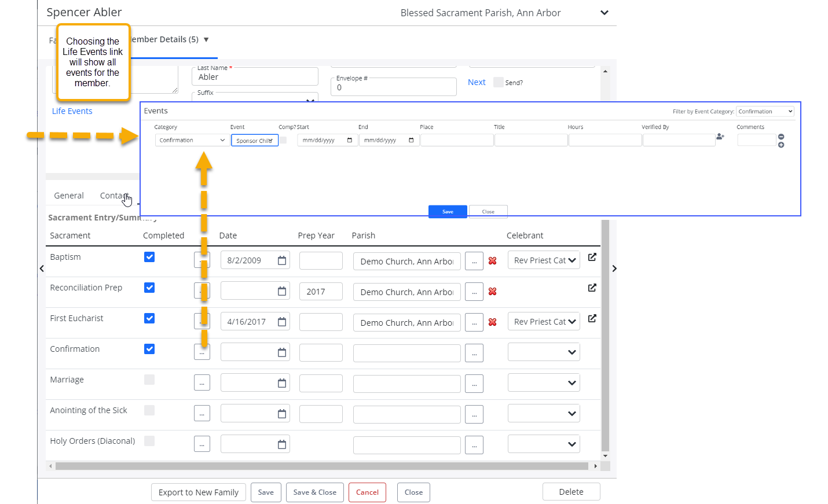Open the Event type dropdown Sponsor Child

tap(255, 140)
